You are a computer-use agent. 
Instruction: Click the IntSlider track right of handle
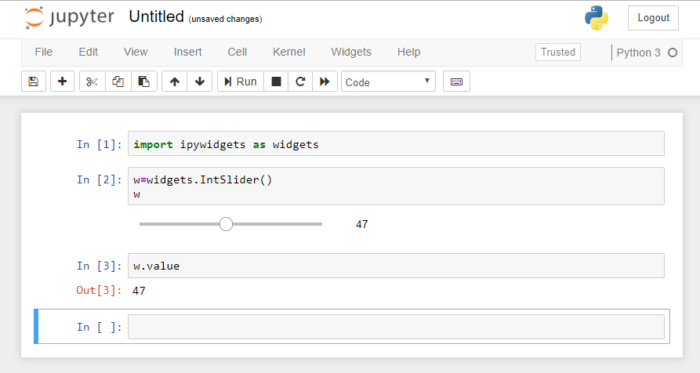coord(277,224)
